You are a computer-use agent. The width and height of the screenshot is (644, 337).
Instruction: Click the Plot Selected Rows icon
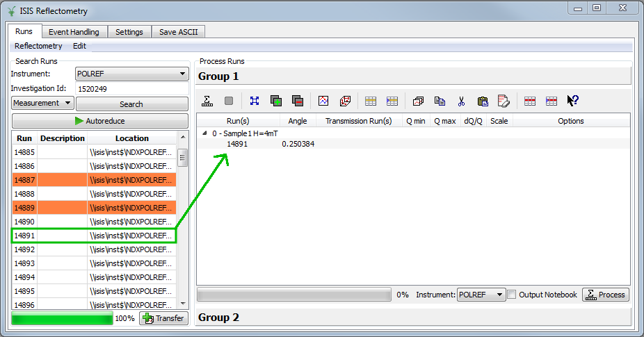[323, 101]
